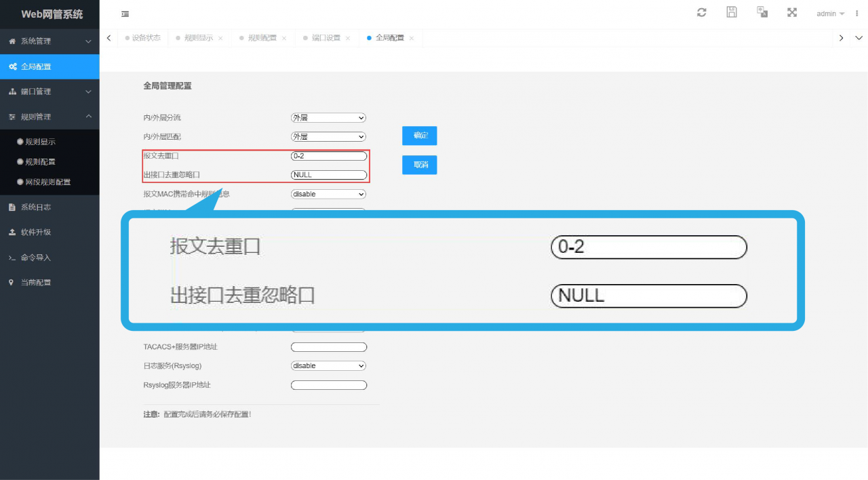Image resolution: width=868 pixels, height=480 pixels.
Task: Click the document icon for 系统日志
Action: (x=12, y=207)
